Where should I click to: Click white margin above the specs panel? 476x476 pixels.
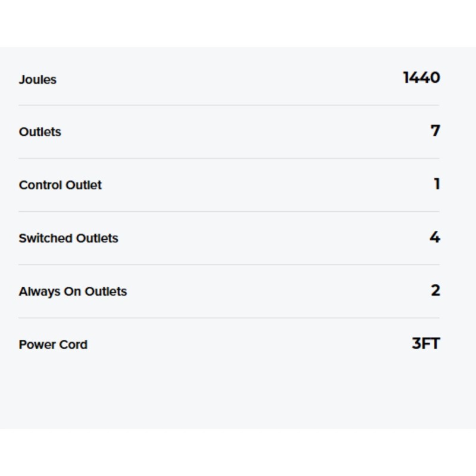pos(238,24)
